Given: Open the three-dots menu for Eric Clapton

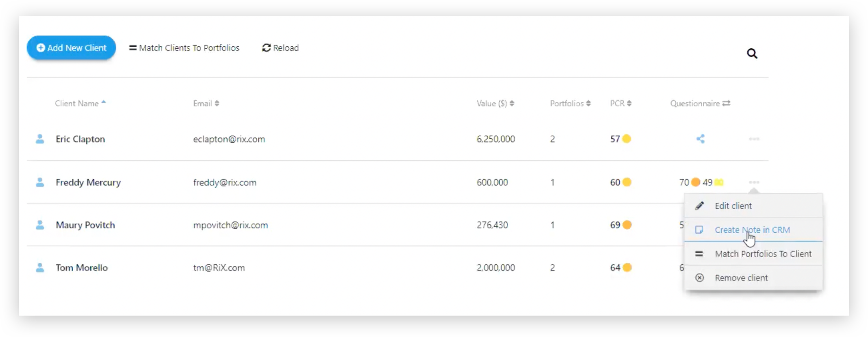Looking at the screenshot, I should pyautogui.click(x=754, y=139).
